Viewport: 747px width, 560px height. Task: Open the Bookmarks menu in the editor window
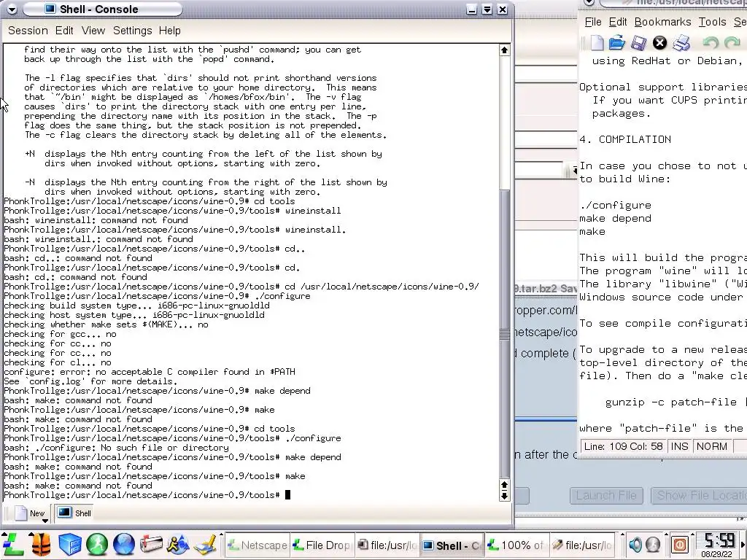[662, 22]
